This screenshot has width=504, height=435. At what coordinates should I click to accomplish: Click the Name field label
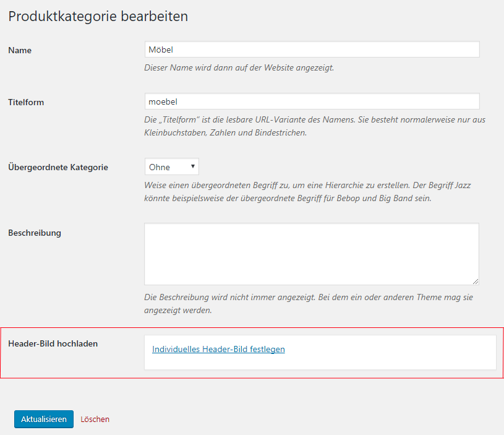coord(20,51)
